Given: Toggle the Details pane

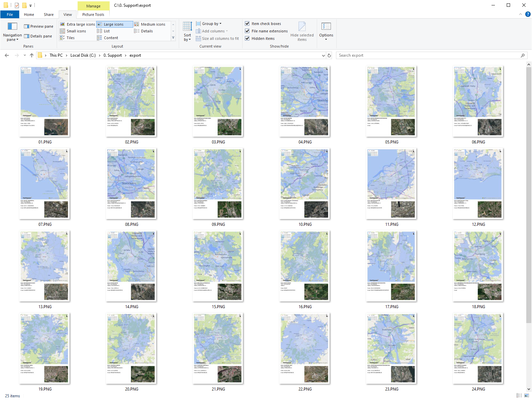Looking at the screenshot, I should (x=38, y=36).
